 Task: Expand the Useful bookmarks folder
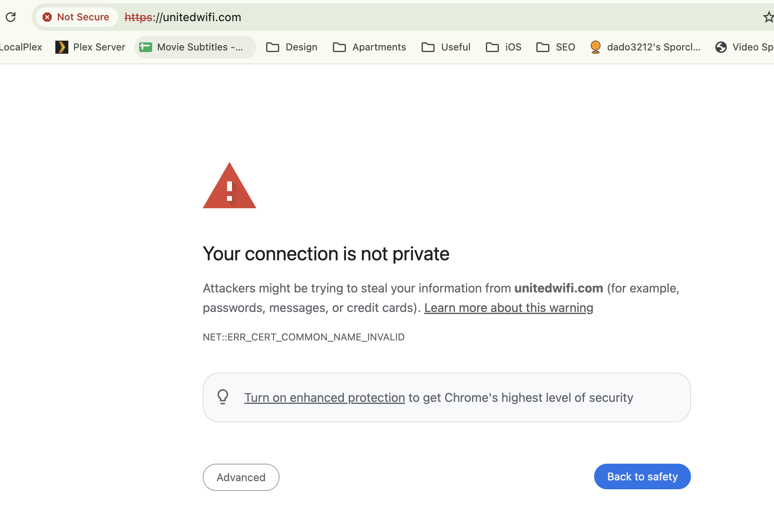coord(446,47)
